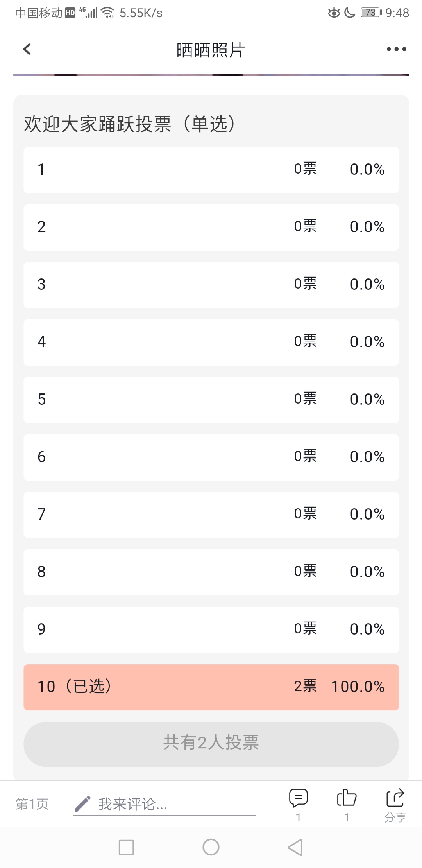Select poll option 8

pyautogui.click(x=211, y=572)
